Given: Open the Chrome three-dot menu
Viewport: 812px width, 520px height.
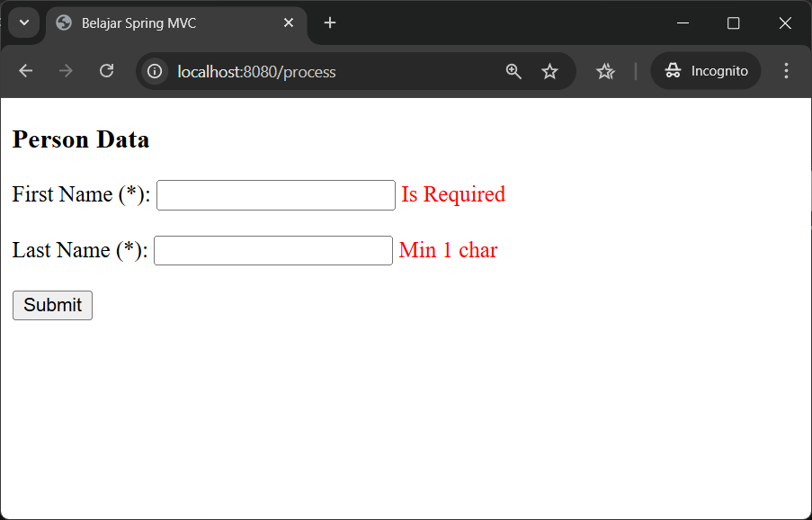Looking at the screenshot, I should (786, 70).
